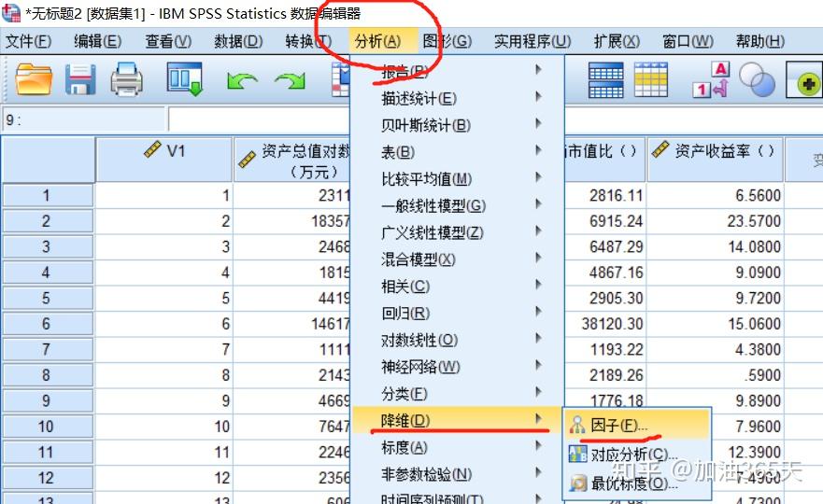The height and width of the screenshot is (504, 823).
Task: Expand the 贝叶斯统计(B) submenu
Action: coord(457,125)
